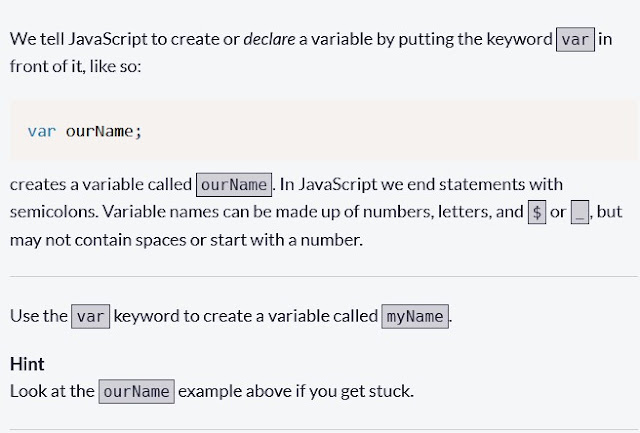Click the words 'Look at the' in the hint
This screenshot has height=433, width=640.
52,392
